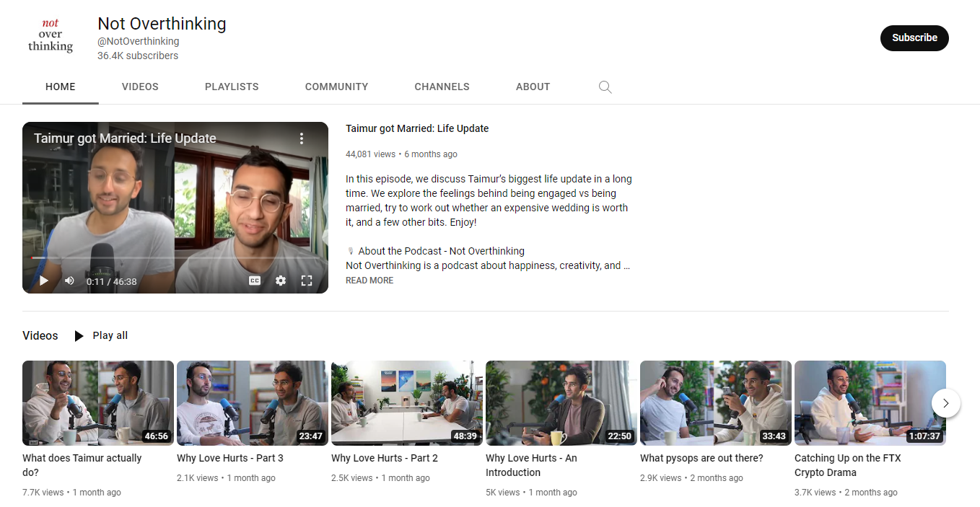This screenshot has width=980, height=507.
Task: Show next videos with the right chevron
Action: [946, 402]
